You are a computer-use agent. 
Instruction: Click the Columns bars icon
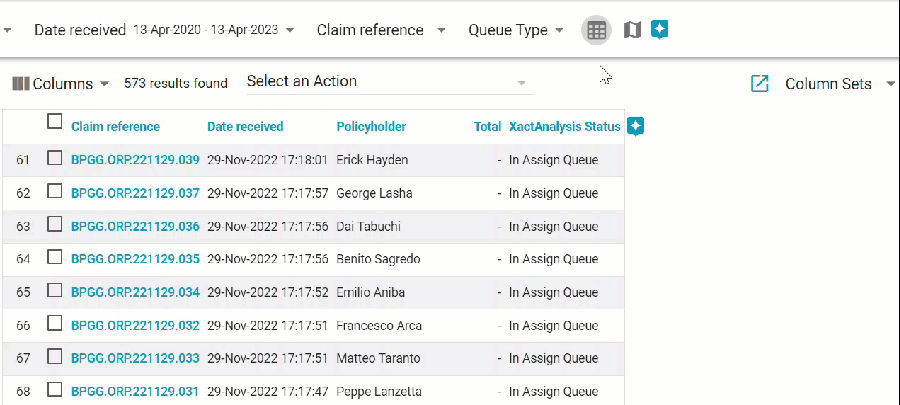[21, 84]
